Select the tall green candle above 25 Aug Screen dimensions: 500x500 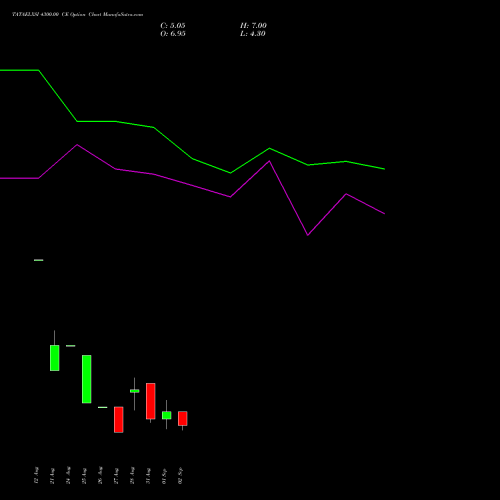pos(87,379)
